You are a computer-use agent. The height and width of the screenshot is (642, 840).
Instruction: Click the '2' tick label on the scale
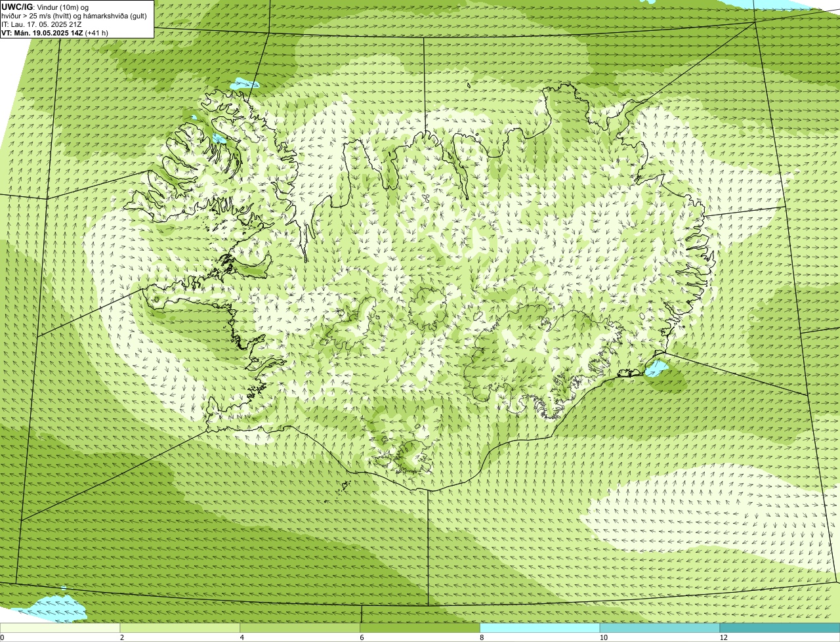coord(121,637)
